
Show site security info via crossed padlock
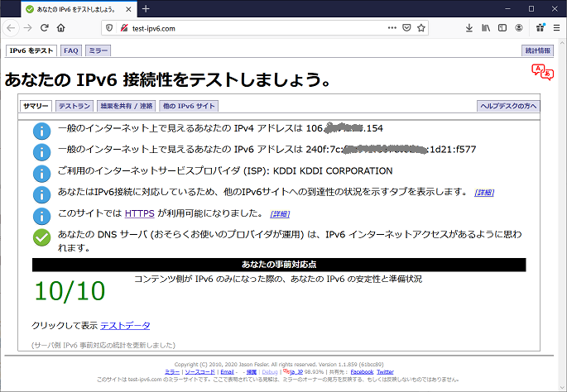[123, 28]
